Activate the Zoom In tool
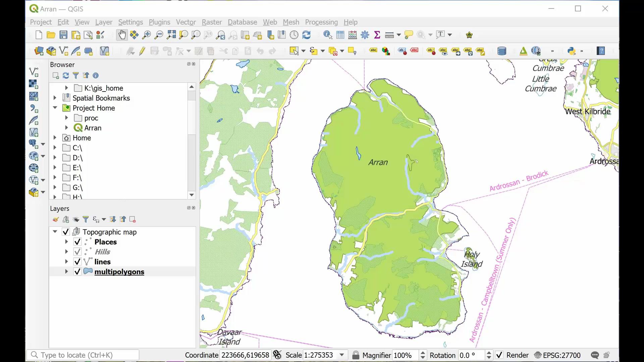 pyautogui.click(x=146, y=35)
